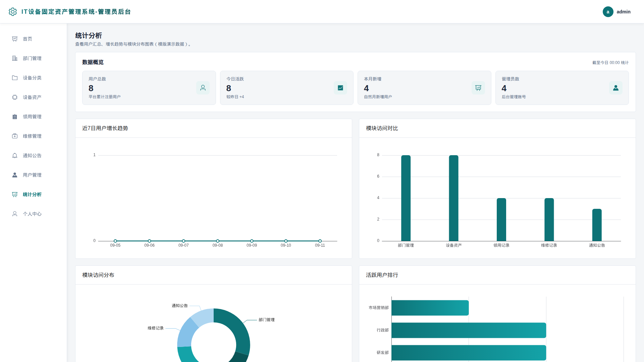Screen dimensions: 644x362
Task: Click the 通知公告 bar in bar chart
Action: point(597,225)
